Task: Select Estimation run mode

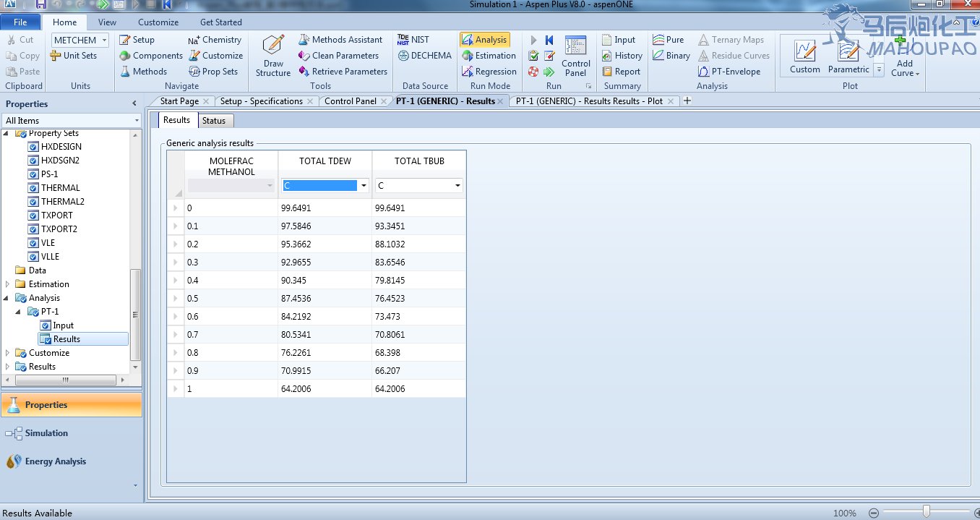Action: pos(489,56)
